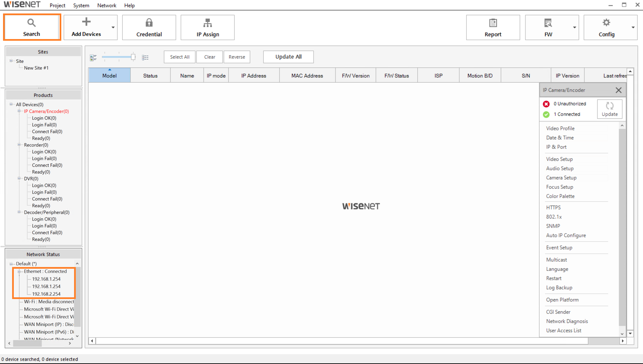This screenshot has height=364, width=643.
Task: Open Restart option
Action: click(554, 278)
